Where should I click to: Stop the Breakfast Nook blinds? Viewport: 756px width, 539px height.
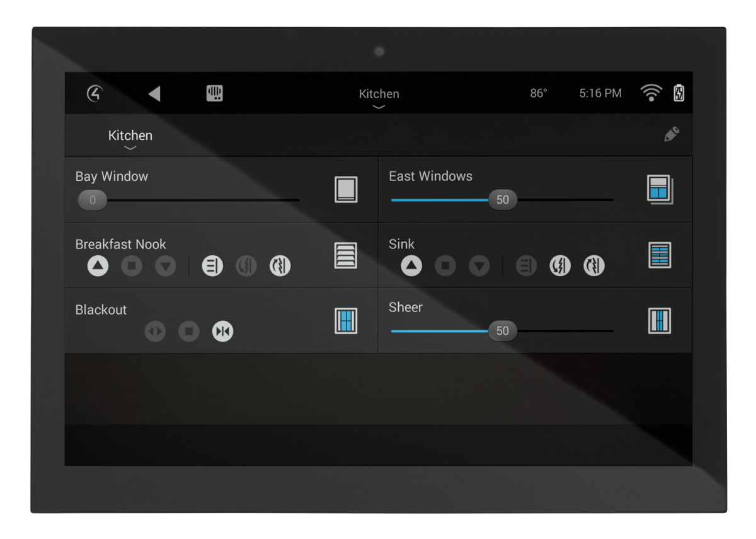point(132,266)
